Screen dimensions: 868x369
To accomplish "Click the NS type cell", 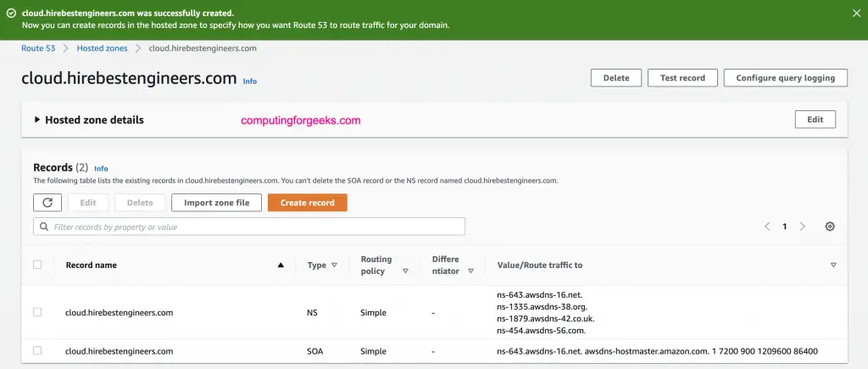I will (x=312, y=312).
